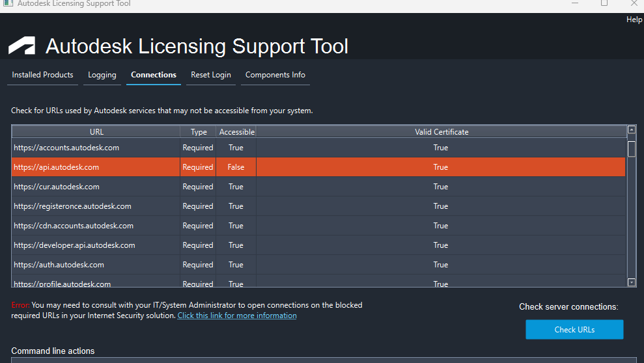
Task: Click the Check URLs button
Action: 574,329
